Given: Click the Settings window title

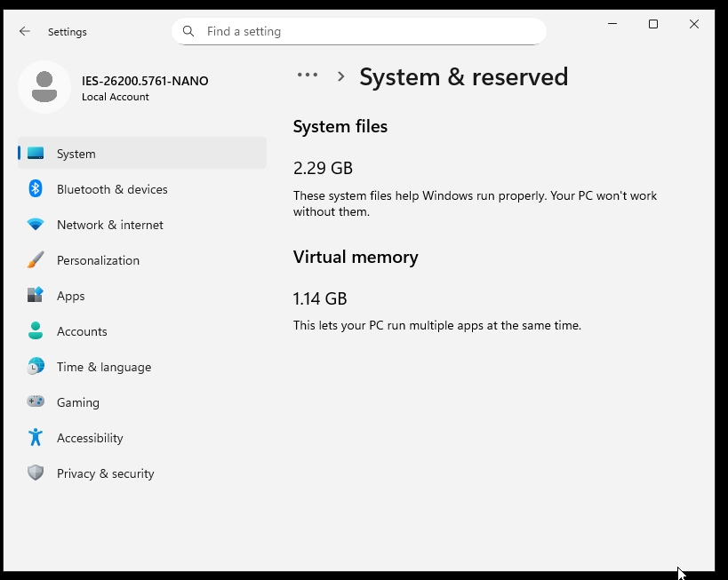Looking at the screenshot, I should (x=68, y=32).
